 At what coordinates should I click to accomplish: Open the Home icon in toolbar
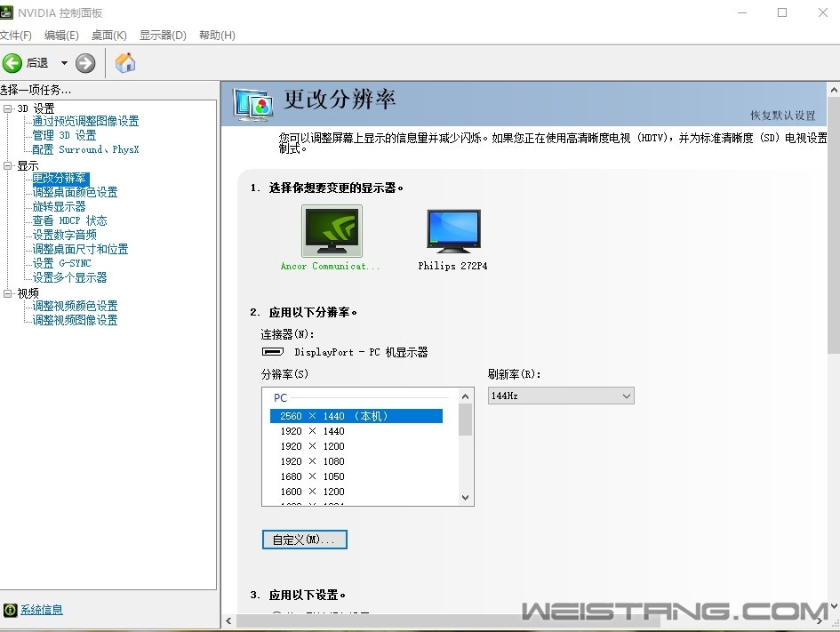(x=125, y=62)
